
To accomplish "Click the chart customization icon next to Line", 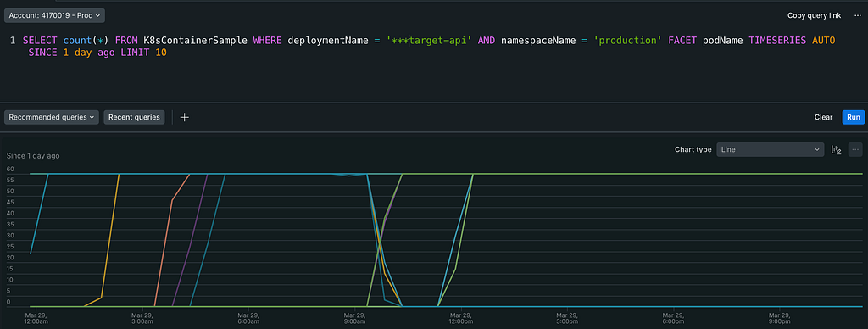I will coord(837,149).
